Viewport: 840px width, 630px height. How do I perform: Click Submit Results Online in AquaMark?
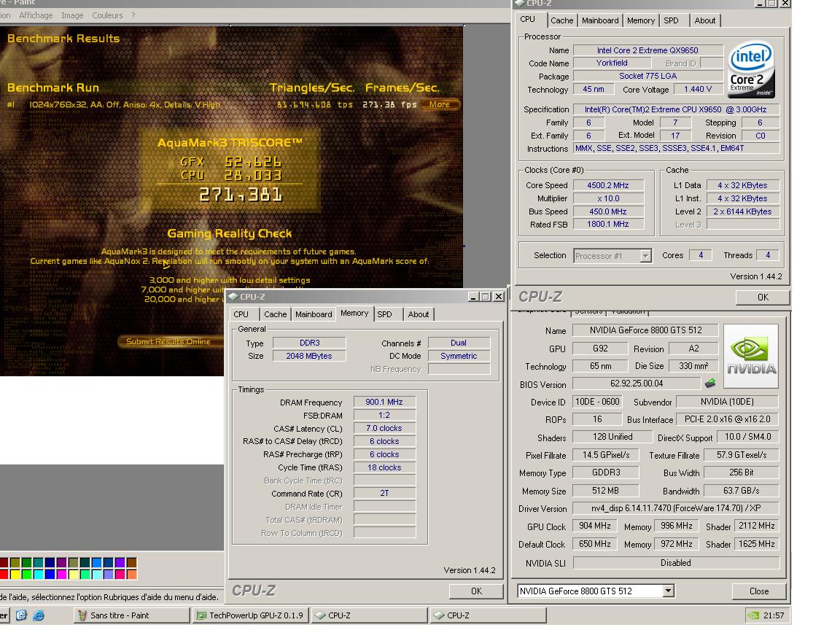[168, 342]
